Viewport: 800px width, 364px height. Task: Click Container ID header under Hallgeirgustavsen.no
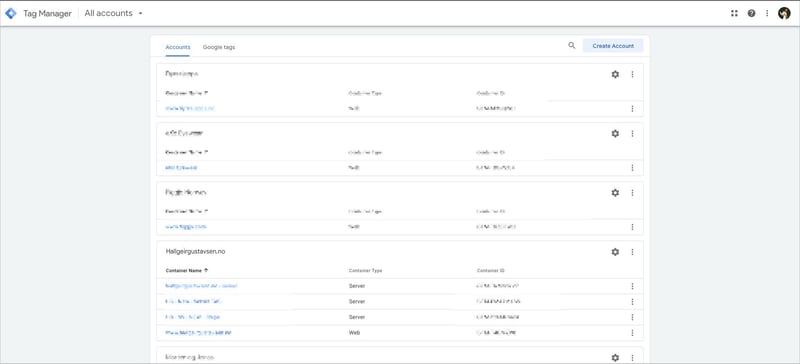pos(490,270)
